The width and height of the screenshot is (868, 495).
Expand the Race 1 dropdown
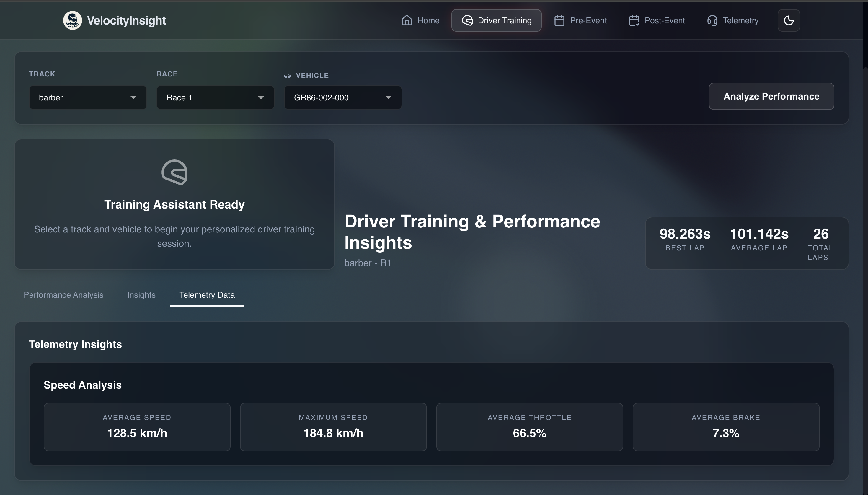215,97
